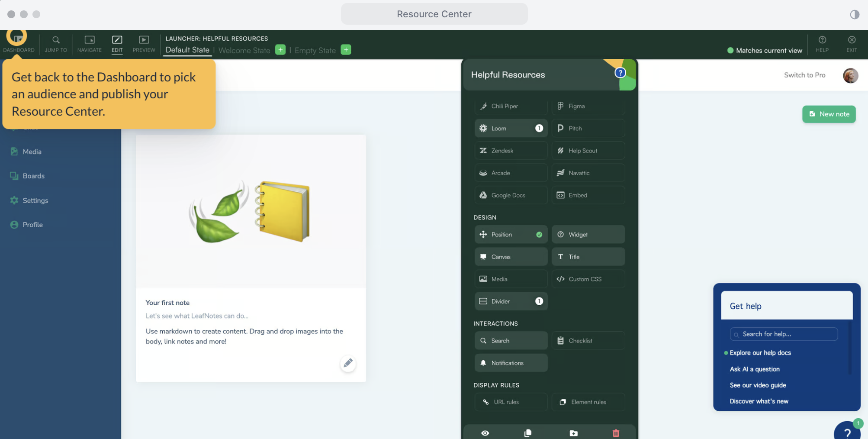Open Title design settings
The width and height of the screenshot is (868, 439).
588,257
